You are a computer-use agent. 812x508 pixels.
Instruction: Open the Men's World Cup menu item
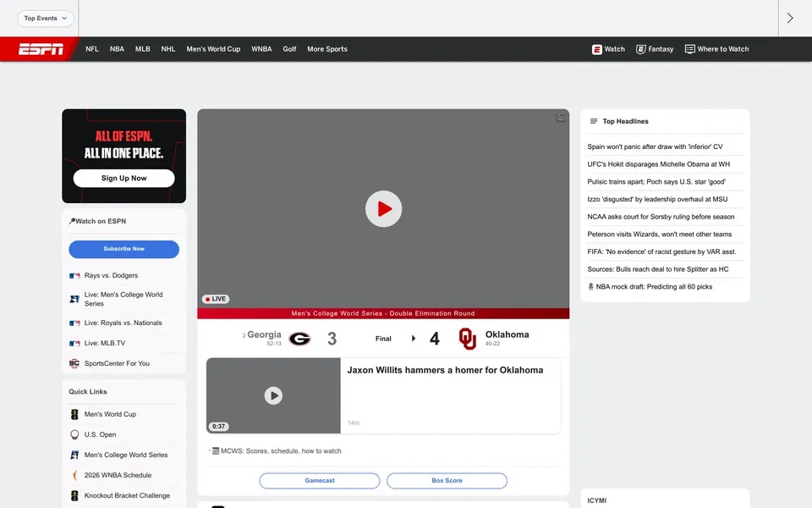pos(213,49)
